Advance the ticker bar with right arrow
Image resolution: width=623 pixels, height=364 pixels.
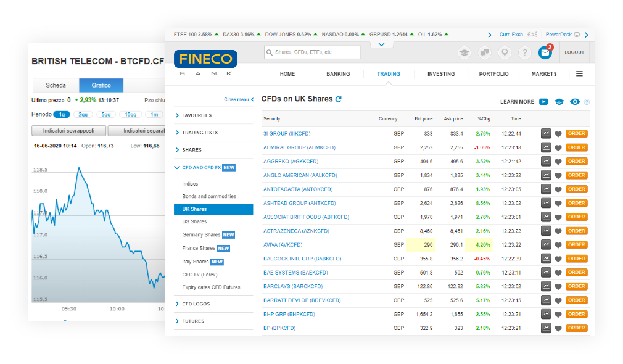490,35
